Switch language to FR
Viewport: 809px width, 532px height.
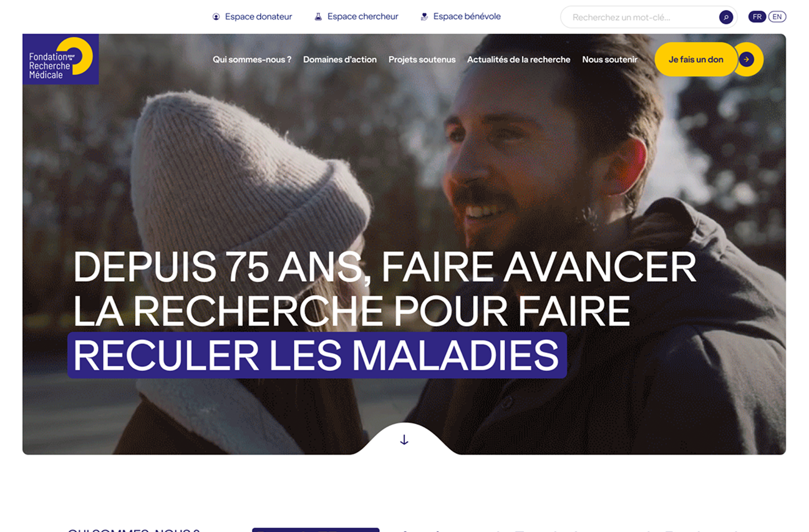click(x=757, y=17)
